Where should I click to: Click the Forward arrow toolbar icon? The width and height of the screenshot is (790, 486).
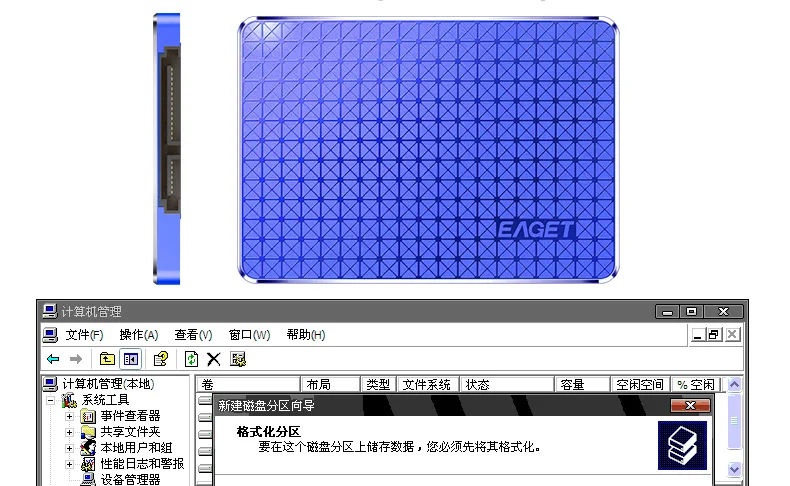pos(76,359)
